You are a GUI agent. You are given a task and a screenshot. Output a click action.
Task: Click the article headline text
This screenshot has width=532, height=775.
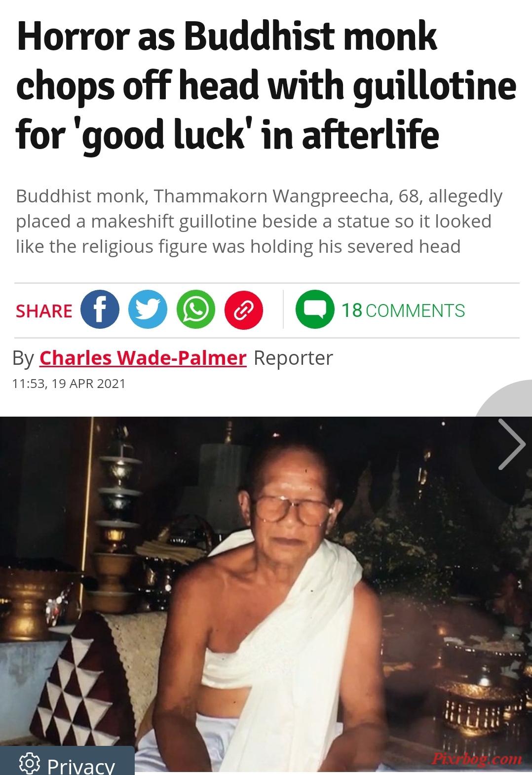(266, 86)
